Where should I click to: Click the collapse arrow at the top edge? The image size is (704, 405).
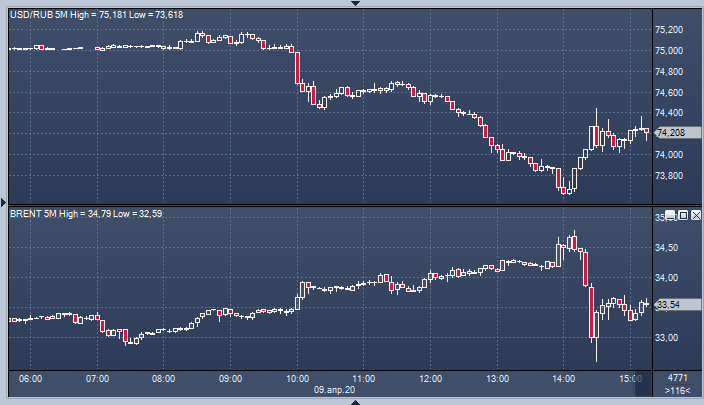[352, 3]
